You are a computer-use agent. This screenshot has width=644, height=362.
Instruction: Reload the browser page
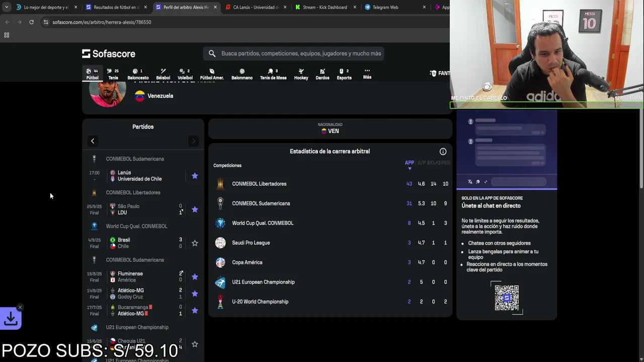click(31, 22)
